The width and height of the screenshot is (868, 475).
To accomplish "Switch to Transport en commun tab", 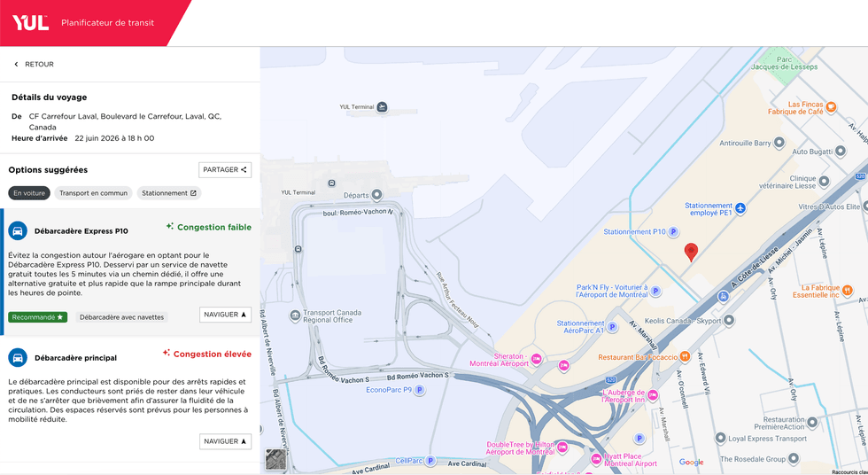I will click(x=94, y=193).
